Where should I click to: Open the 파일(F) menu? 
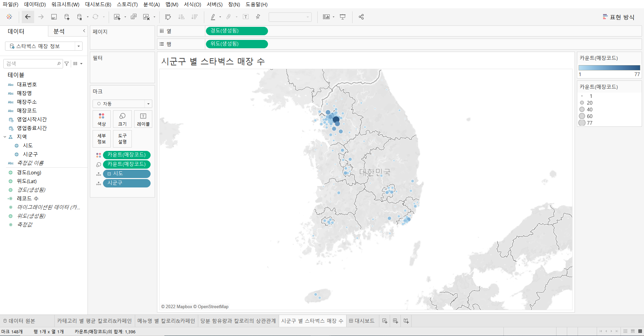click(x=11, y=4)
